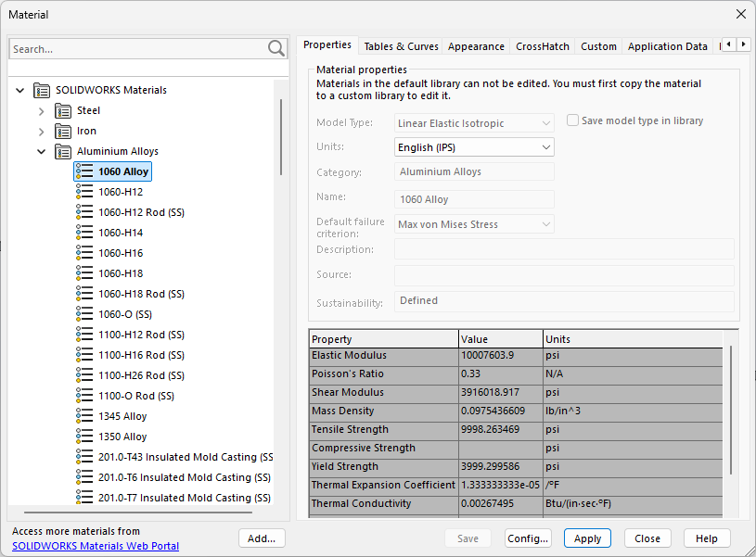Click the material tree vertical scrollbar
The image size is (756, 557).
tap(281, 137)
